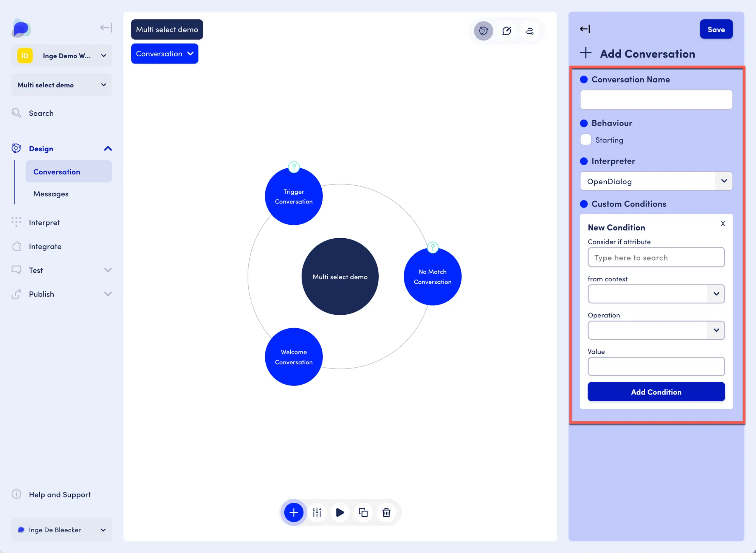Click the Integrate puzzle icon

[x=16, y=246]
